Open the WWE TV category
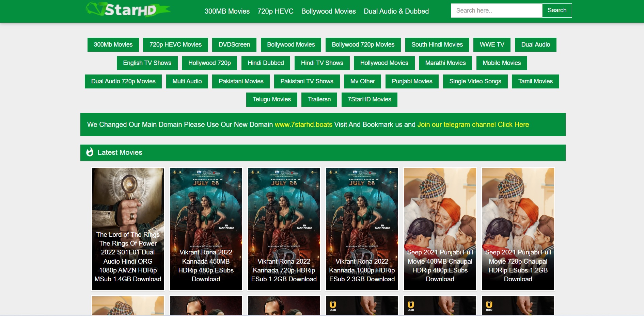Screen dimensions: 644x316 492,45
